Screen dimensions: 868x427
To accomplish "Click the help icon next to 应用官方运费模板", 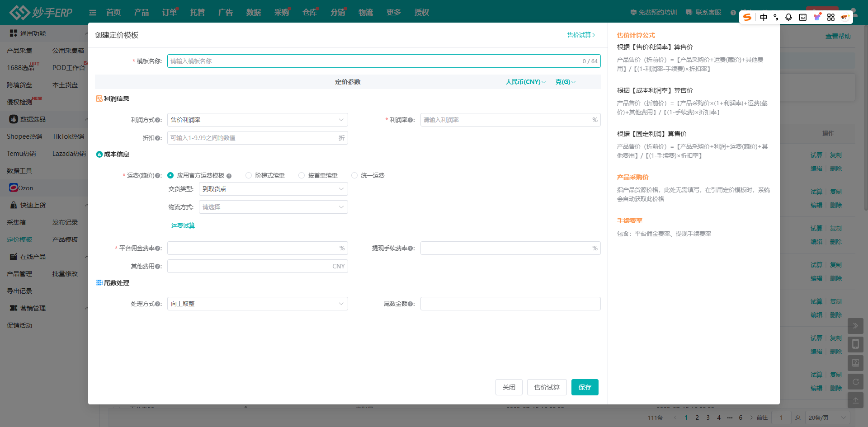I will (x=229, y=176).
